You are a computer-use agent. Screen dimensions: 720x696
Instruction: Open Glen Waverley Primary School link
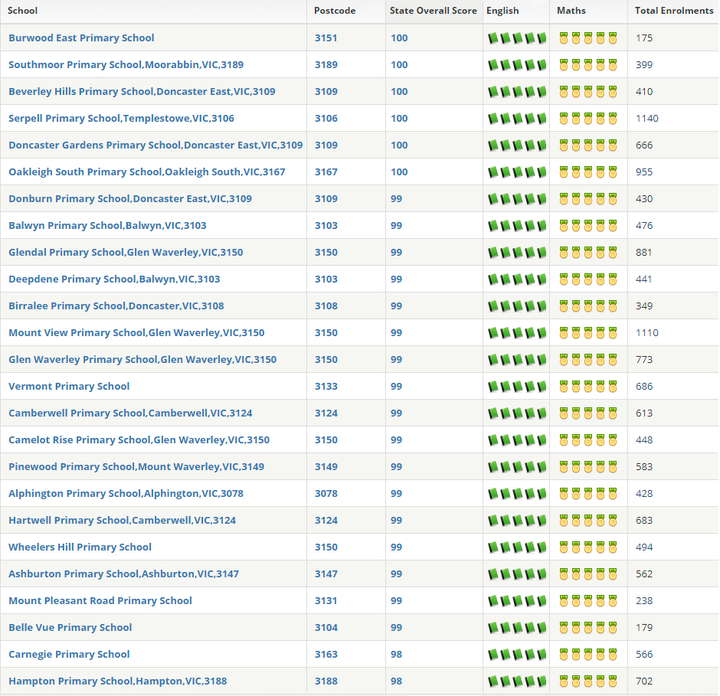click(x=142, y=359)
